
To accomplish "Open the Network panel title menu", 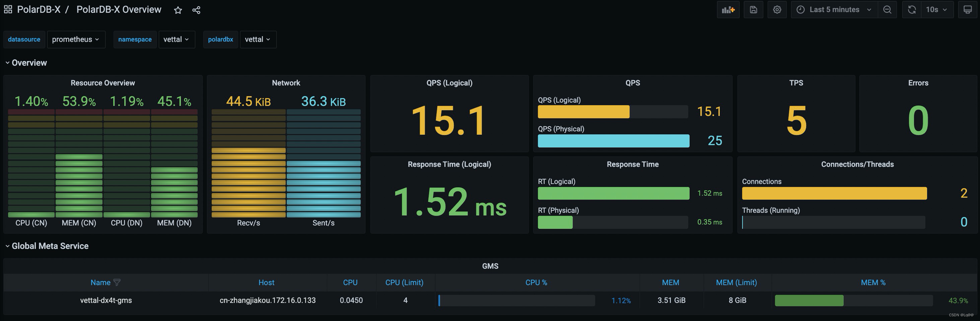I will pyautogui.click(x=286, y=83).
